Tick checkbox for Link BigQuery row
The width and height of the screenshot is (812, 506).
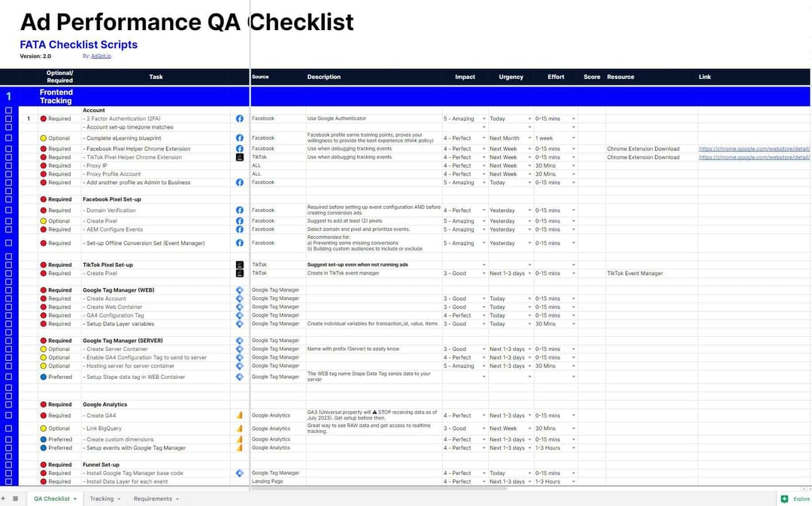click(8, 429)
